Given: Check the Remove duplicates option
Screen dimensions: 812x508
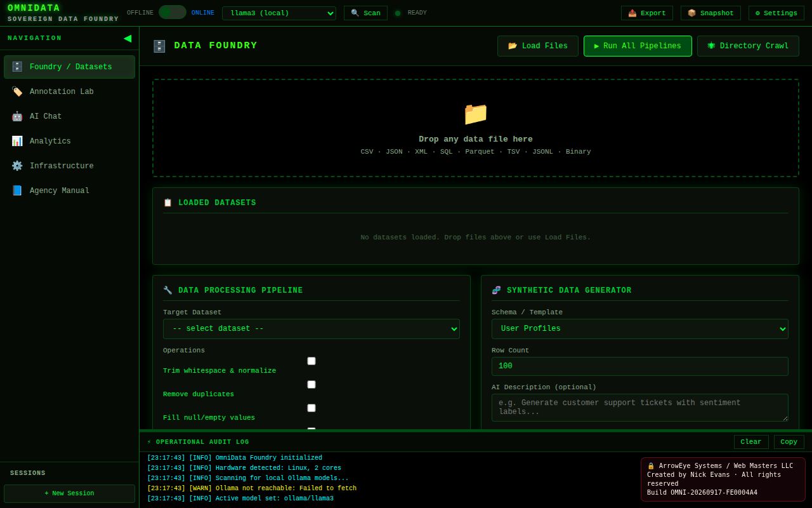Looking at the screenshot, I should (x=311, y=384).
